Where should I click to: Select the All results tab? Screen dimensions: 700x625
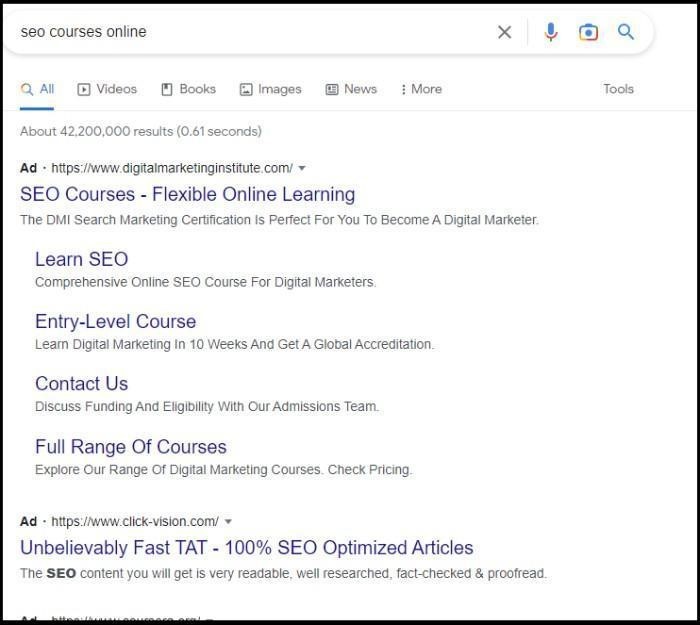37,89
